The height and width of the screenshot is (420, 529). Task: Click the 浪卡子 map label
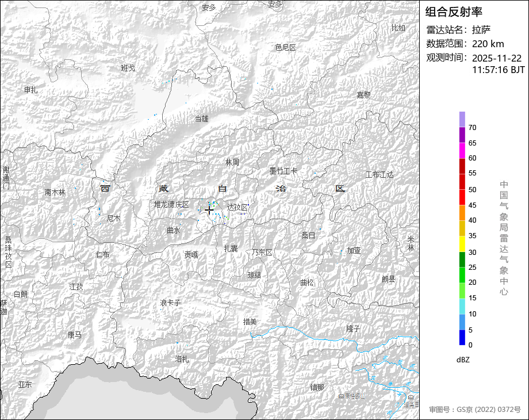pos(170,303)
